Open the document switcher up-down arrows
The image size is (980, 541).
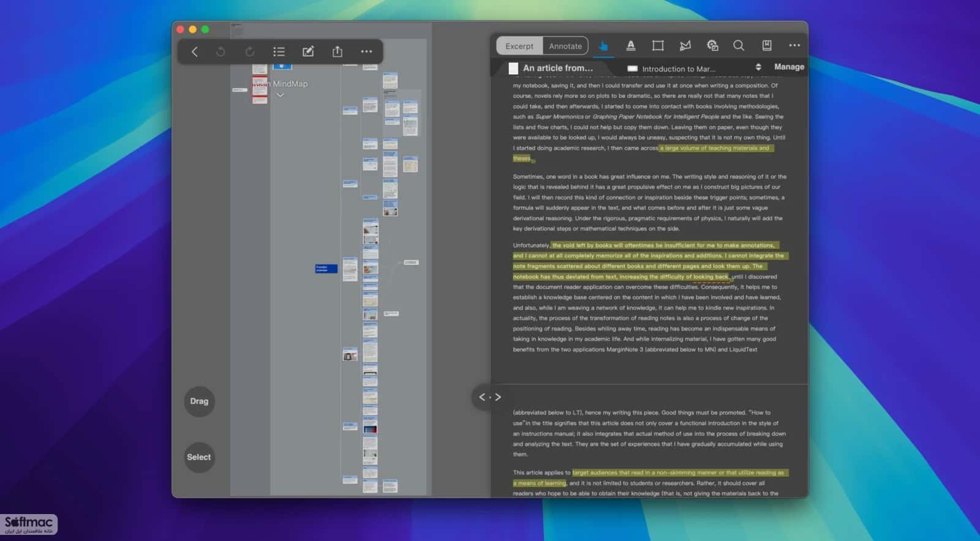pos(758,67)
